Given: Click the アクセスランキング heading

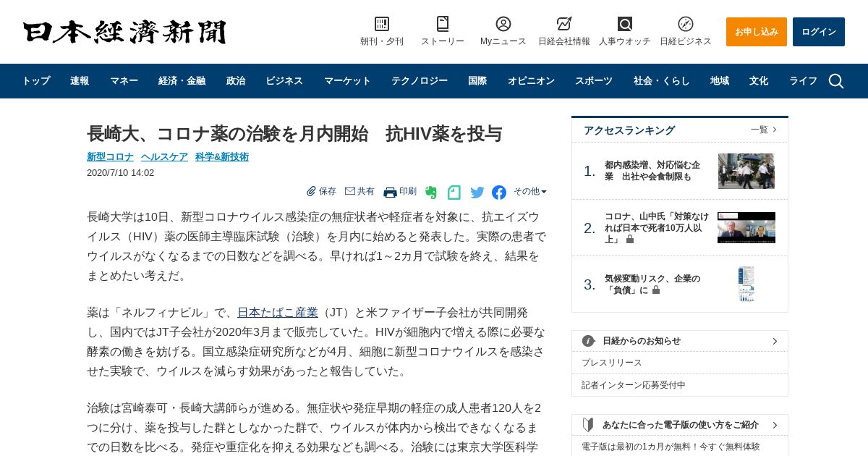Looking at the screenshot, I should 629,130.
